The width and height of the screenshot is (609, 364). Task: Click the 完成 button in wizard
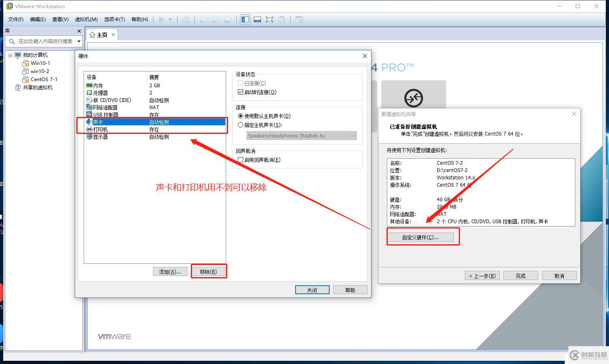pos(521,276)
